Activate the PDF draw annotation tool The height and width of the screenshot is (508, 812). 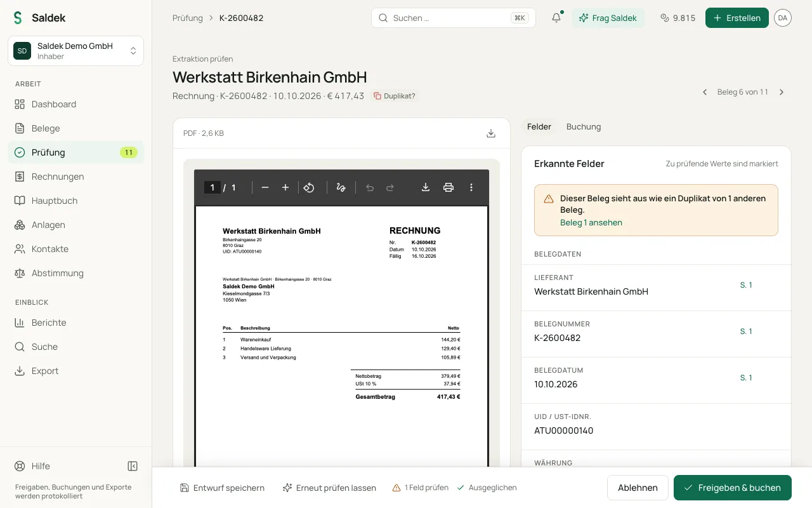[x=341, y=187]
